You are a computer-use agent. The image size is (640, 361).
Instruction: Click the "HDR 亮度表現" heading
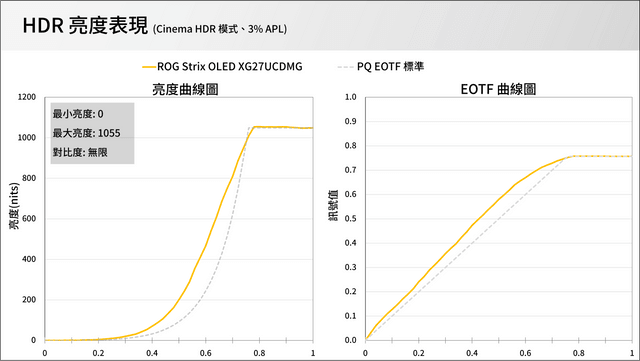[85, 26]
